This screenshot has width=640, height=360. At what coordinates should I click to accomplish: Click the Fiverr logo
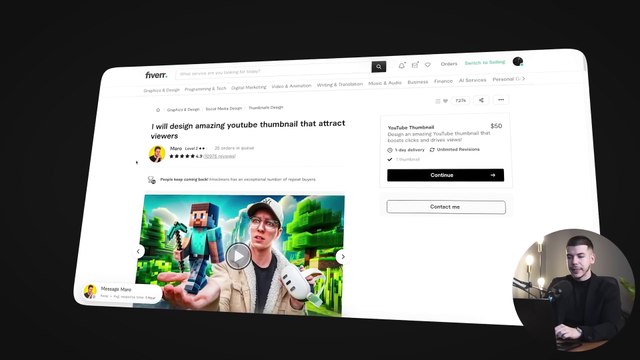(156, 75)
